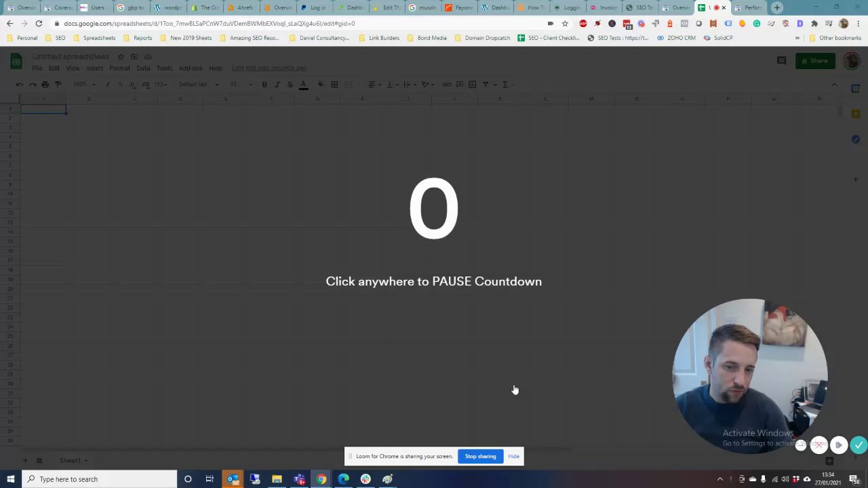The width and height of the screenshot is (868, 488).
Task: Open the functions sigma dropdown
Action: click(x=507, y=84)
